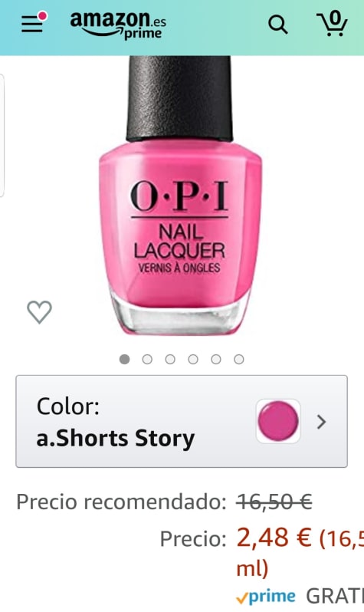Jump to the fifth image carousel dot

[x=216, y=359]
